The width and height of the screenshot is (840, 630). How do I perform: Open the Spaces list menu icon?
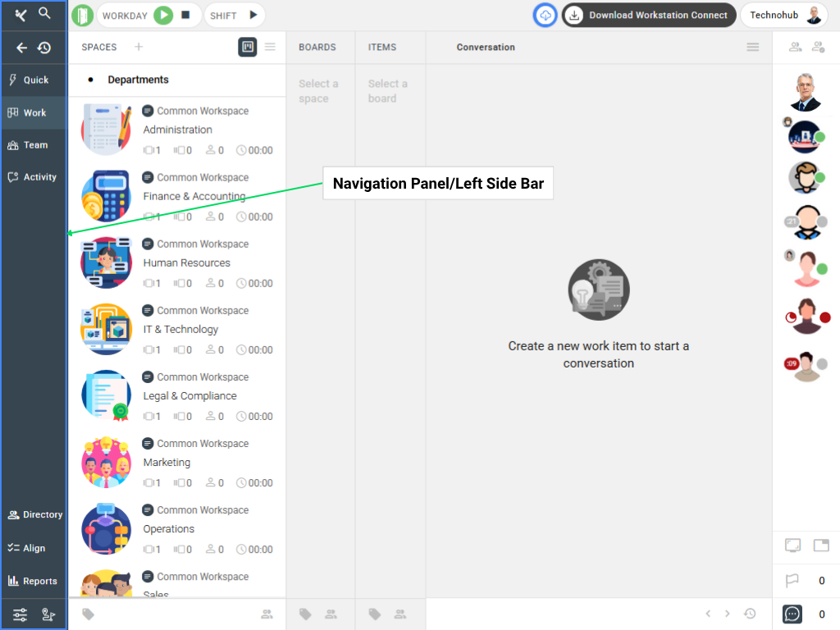[270, 47]
